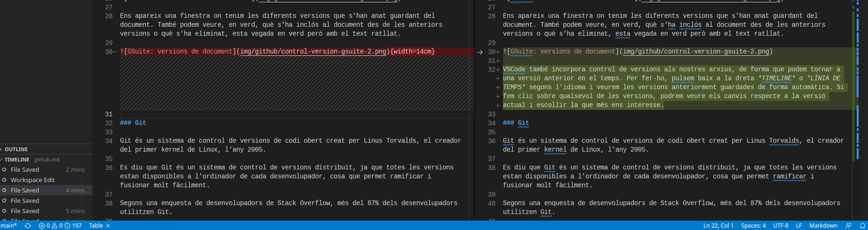This screenshot has width=868, height=230.
Task: Go to line via Ln 22, Col 1
Action: pyautogui.click(x=718, y=226)
